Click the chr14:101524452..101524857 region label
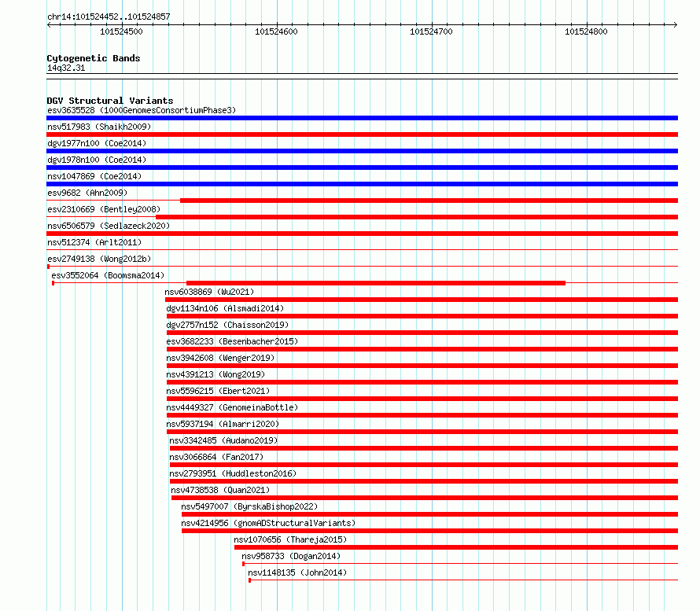The width and height of the screenshot is (700, 611). click(109, 17)
